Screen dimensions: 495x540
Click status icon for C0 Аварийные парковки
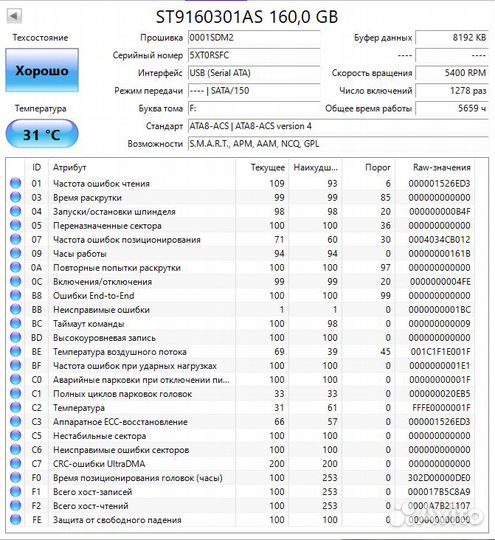click(x=16, y=379)
